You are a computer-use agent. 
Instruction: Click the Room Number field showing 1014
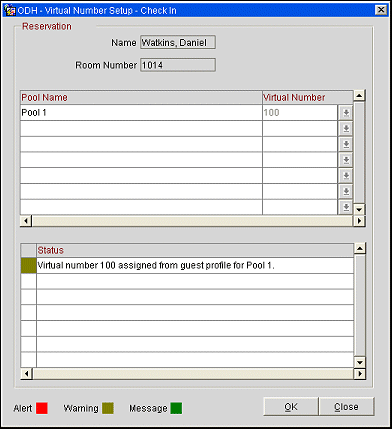click(178, 65)
